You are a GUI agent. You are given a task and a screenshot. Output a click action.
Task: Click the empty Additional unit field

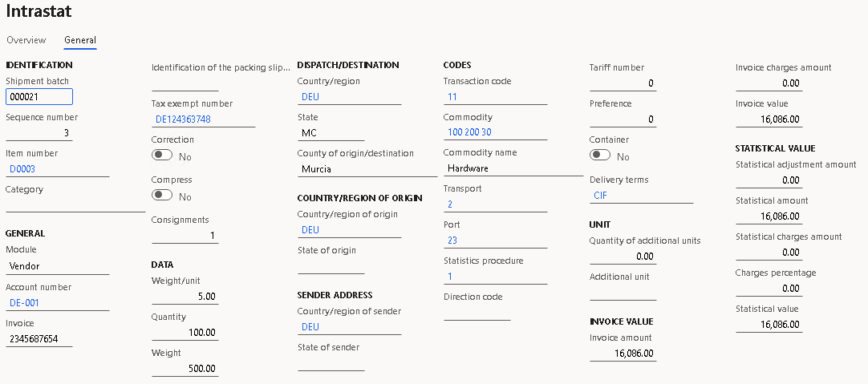(x=623, y=293)
